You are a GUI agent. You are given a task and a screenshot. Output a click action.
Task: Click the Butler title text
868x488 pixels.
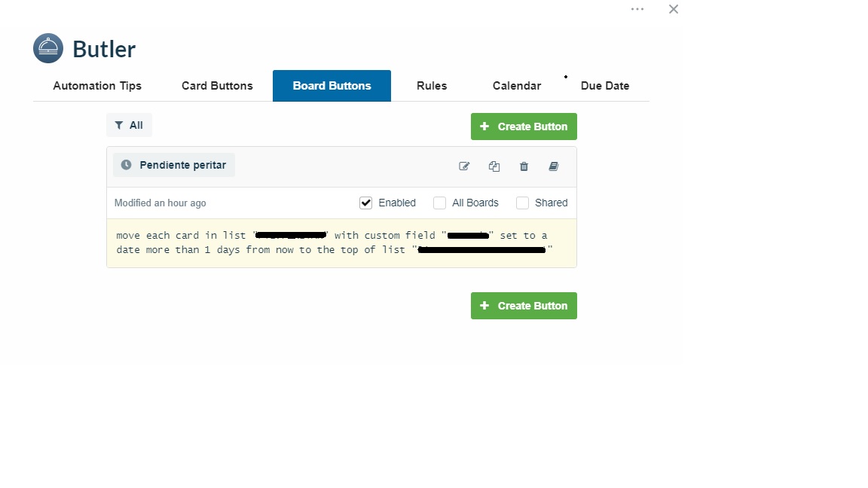[x=104, y=49]
